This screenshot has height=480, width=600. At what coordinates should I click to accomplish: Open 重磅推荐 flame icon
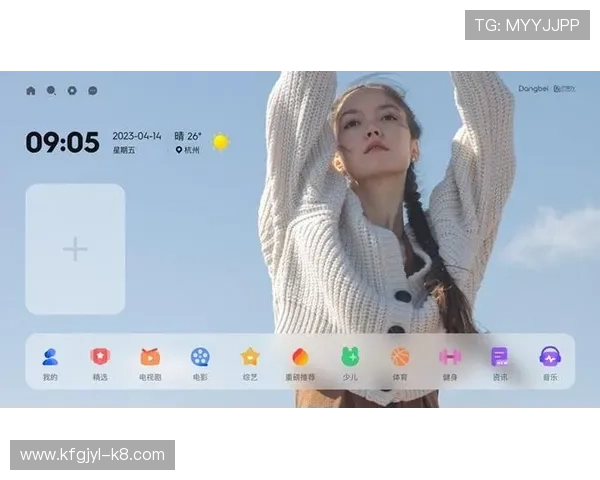(x=300, y=357)
